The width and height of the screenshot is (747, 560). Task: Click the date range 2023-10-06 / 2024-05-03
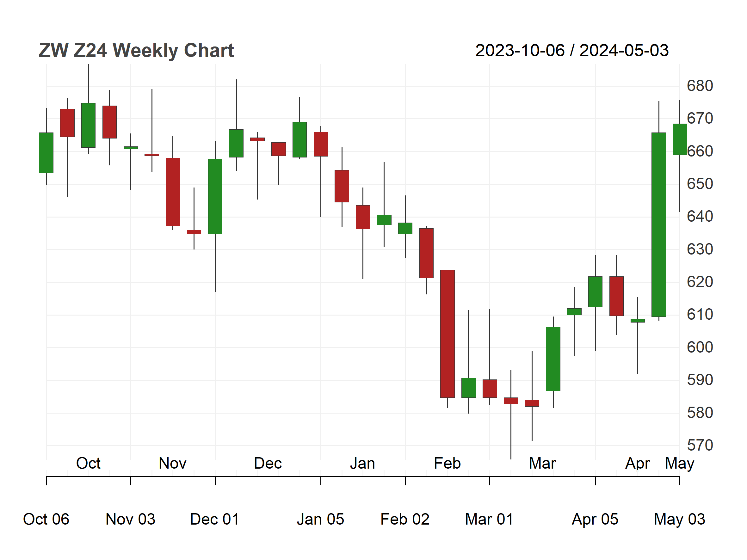coord(572,51)
